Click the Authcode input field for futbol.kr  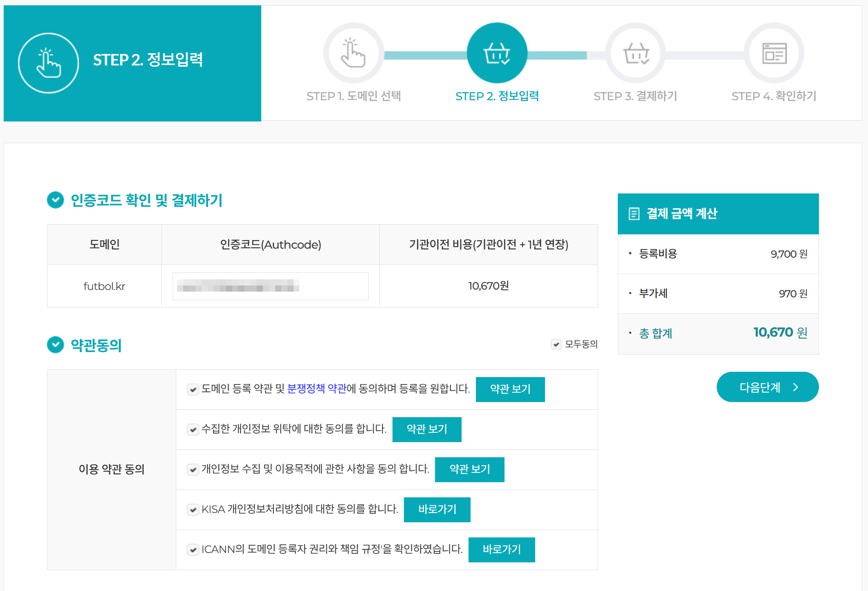[x=270, y=286]
